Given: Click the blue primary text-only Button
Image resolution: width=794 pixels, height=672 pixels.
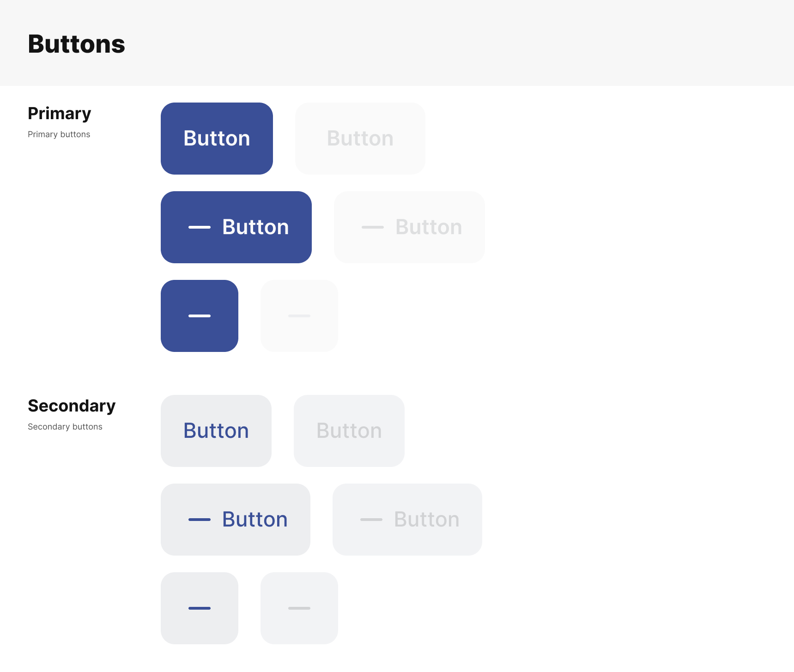Looking at the screenshot, I should coord(217,139).
